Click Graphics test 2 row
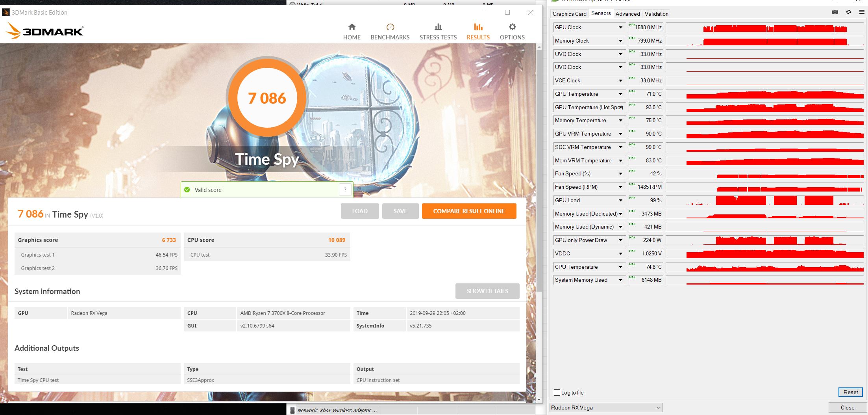 [98, 268]
